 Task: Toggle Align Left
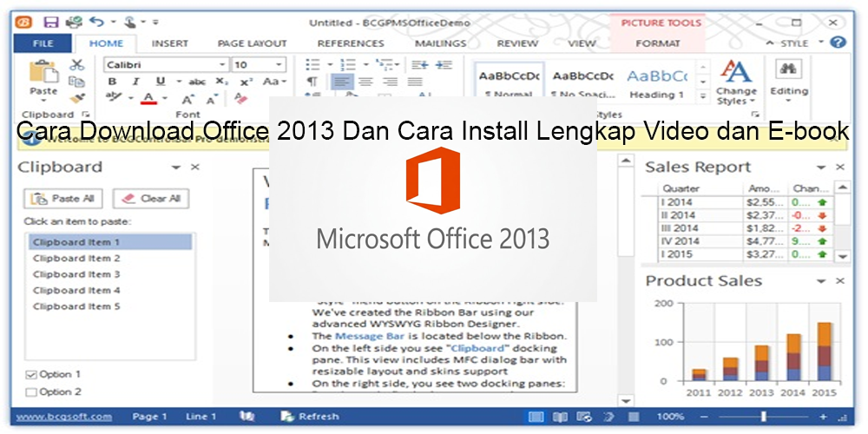342,82
